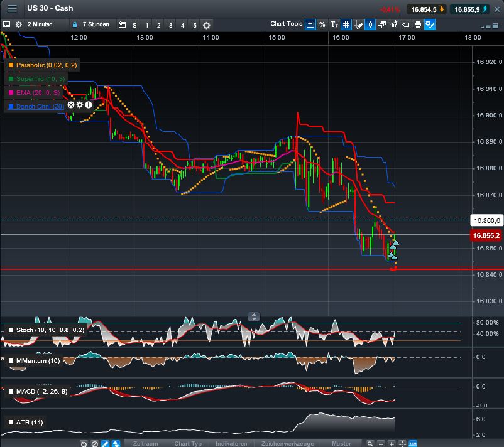Open the Zeitraum menu
This screenshot has height=447, width=504.
tap(146, 443)
